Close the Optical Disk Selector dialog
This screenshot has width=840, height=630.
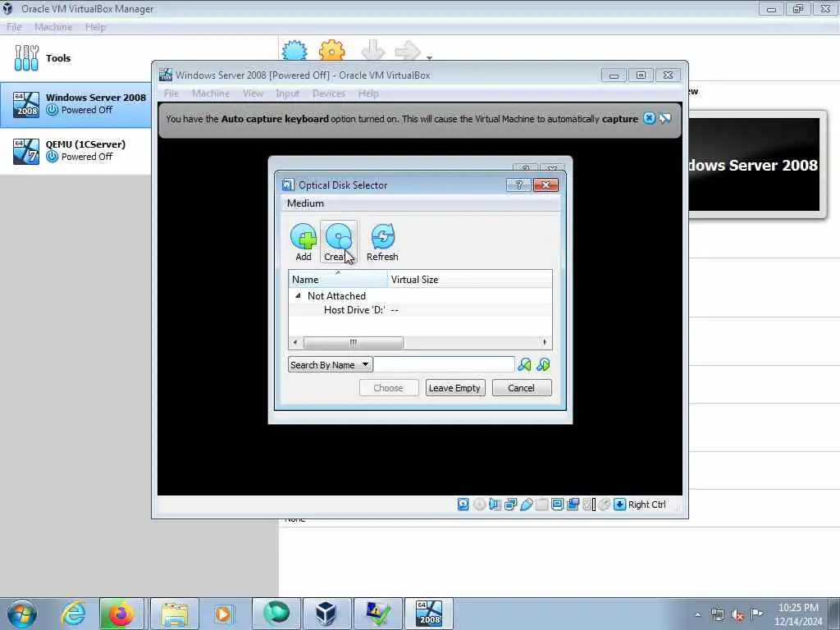[546, 185]
